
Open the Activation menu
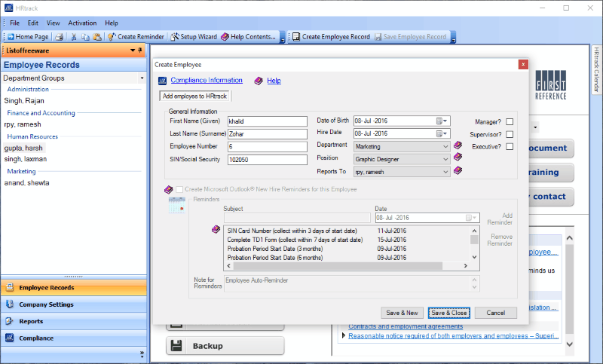82,23
